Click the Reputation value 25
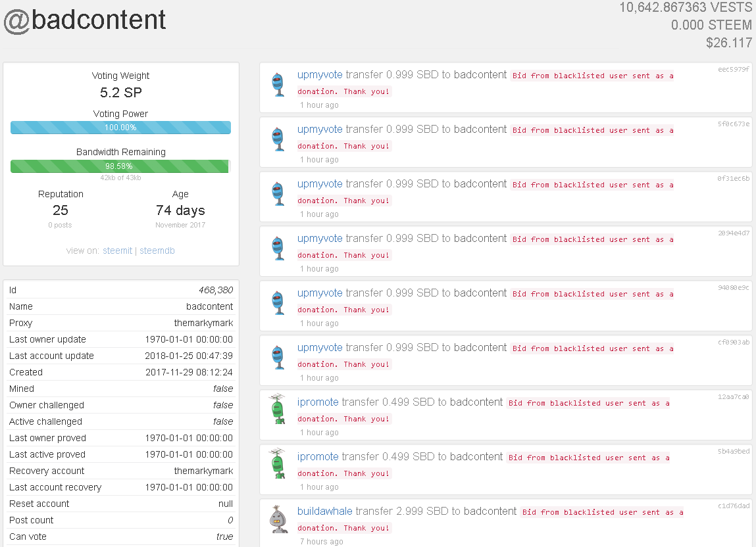Screen dimensions: 756x547 pos(61,210)
